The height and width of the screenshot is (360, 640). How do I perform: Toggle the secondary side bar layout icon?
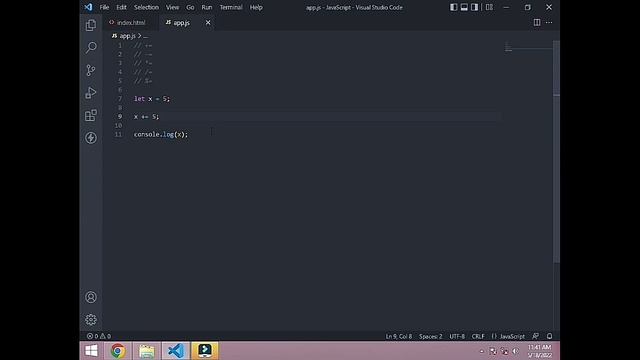475,7
